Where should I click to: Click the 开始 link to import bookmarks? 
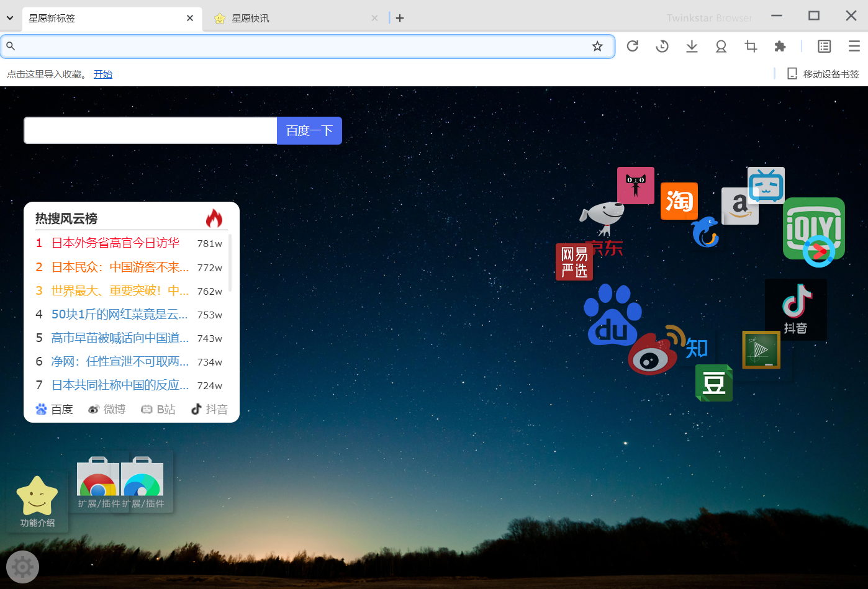click(x=103, y=74)
